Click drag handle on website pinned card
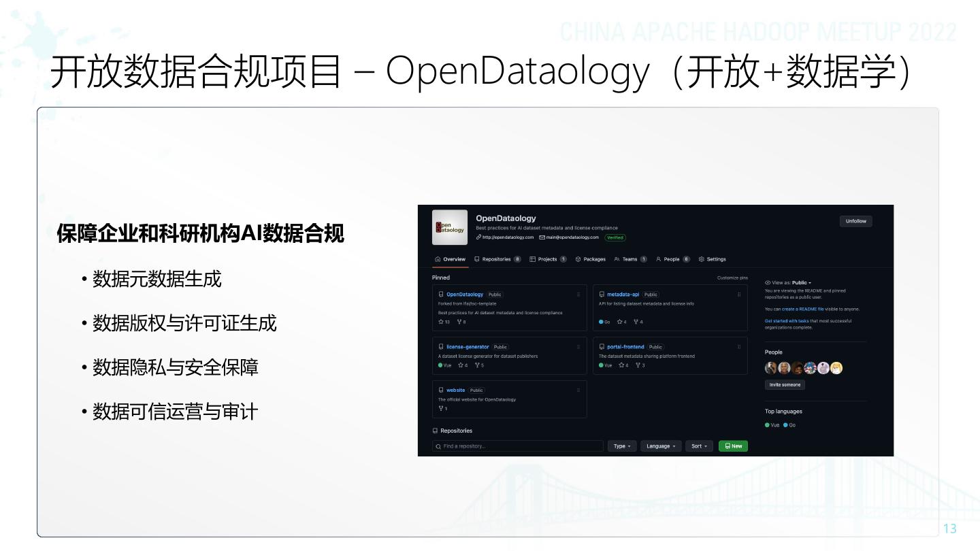This screenshot has width=980, height=551. point(578,390)
